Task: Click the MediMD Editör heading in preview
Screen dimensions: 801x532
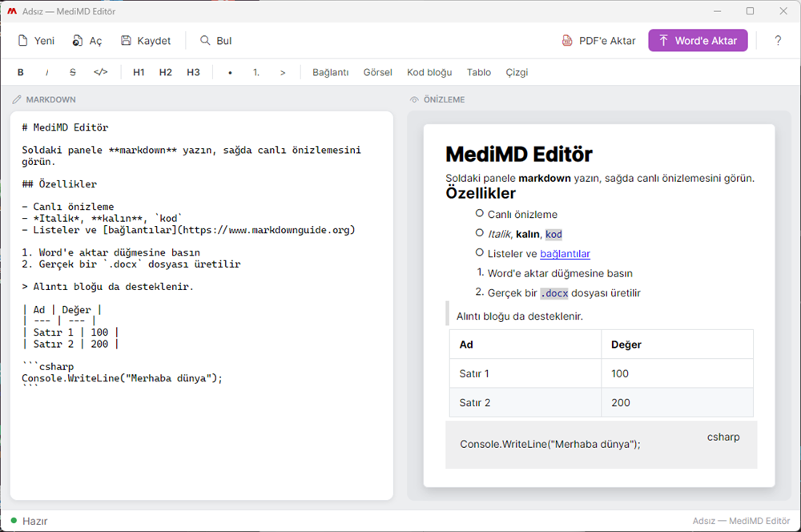Action: [x=519, y=155]
